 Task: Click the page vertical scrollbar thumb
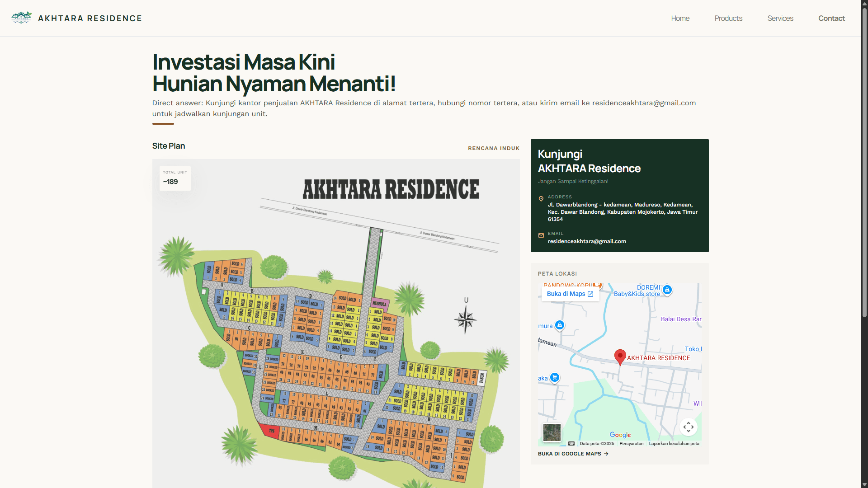(864, 163)
